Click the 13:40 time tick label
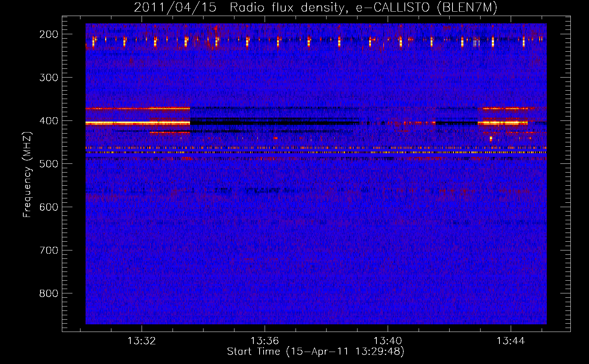This screenshot has width=589, height=364. pyautogui.click(x=388, y=341)
